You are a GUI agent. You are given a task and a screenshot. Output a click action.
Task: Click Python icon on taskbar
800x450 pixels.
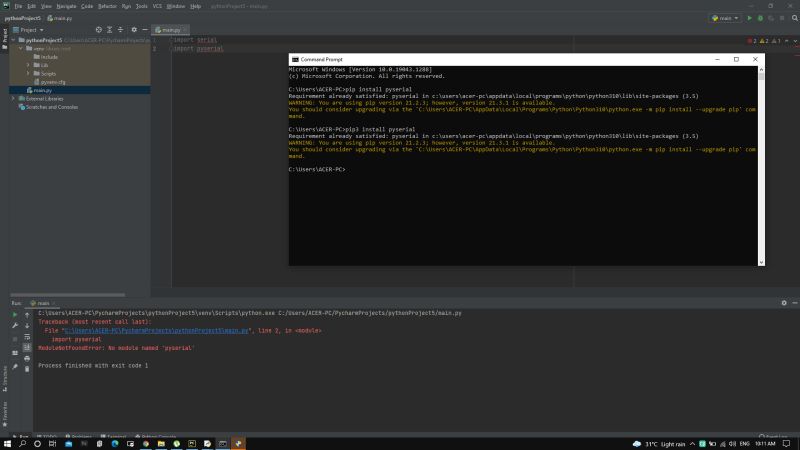(238, 443)
